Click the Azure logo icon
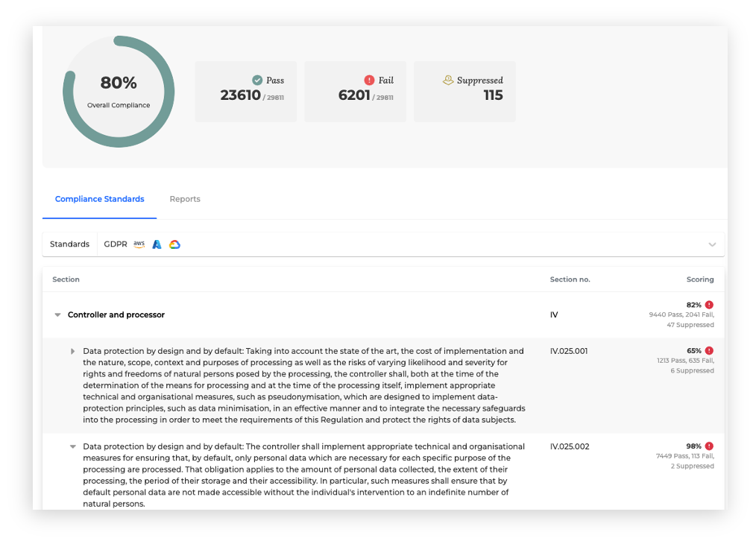Image resolution: width=756 pixels, height=544 pixels. point(157,244)
